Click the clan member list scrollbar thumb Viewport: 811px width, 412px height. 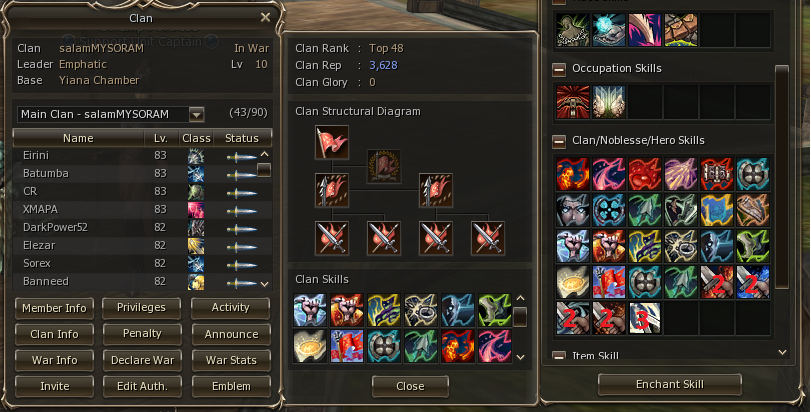click(264, 170)
